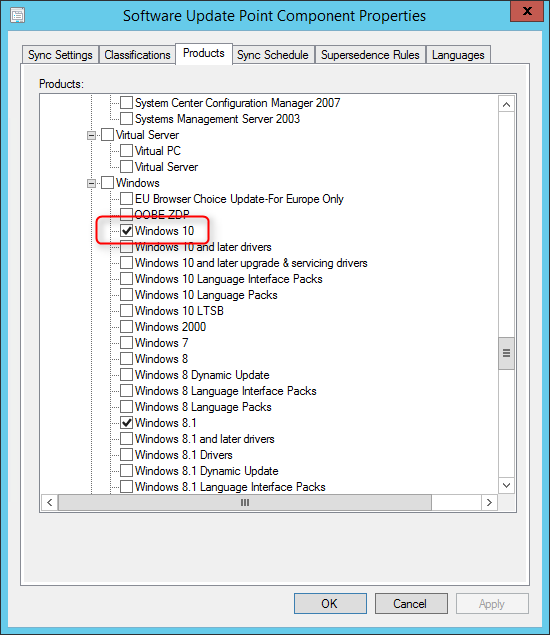Check the child Virtual Server product checkbox
The width and height of the screenshot is (550, 635).
[126, 167]
